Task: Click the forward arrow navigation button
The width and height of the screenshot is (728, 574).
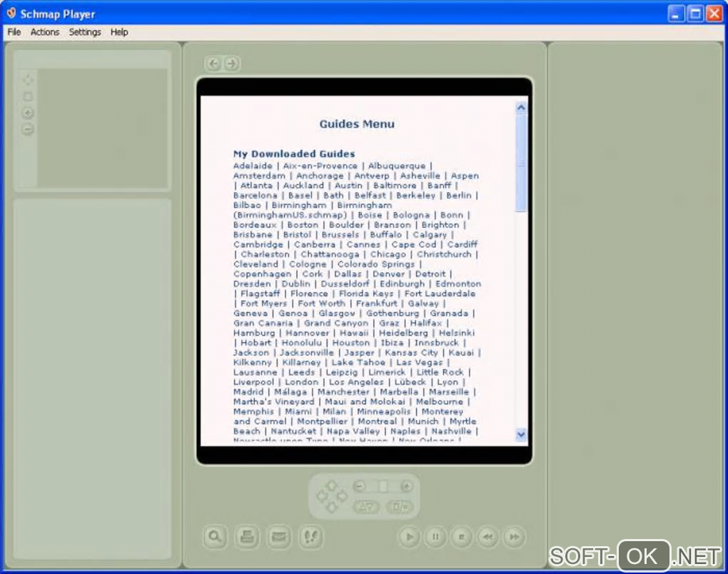Action: pyautogui.click(x=232, y=64)
